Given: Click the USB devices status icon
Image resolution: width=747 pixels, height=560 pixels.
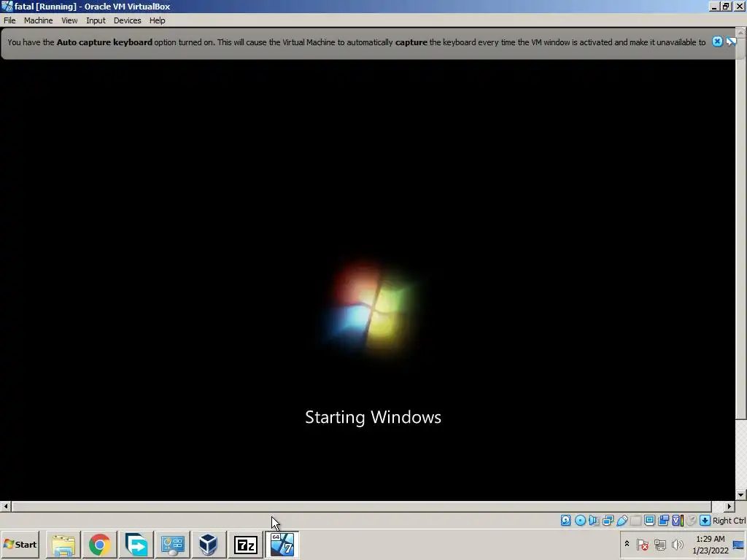Looking at the screenshot, I should tap(622, 521).
